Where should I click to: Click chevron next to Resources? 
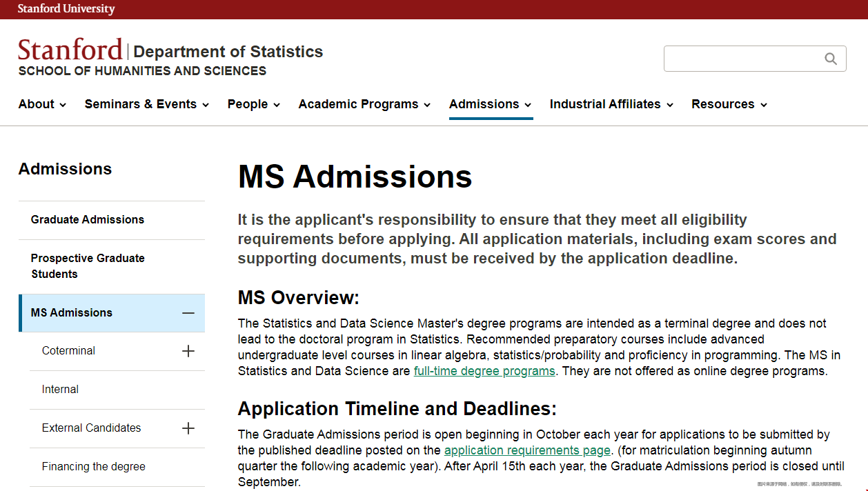tap(764, 106)
